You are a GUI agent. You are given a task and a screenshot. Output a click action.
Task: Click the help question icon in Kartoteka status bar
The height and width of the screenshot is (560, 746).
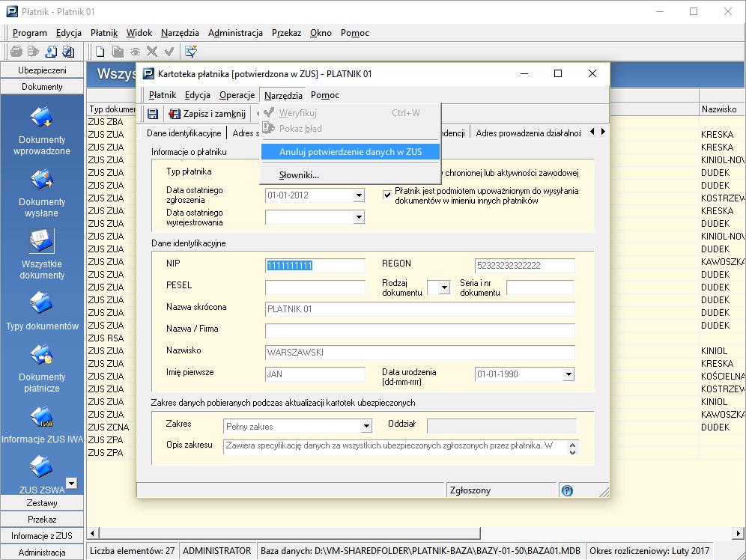tap(567, 490)
